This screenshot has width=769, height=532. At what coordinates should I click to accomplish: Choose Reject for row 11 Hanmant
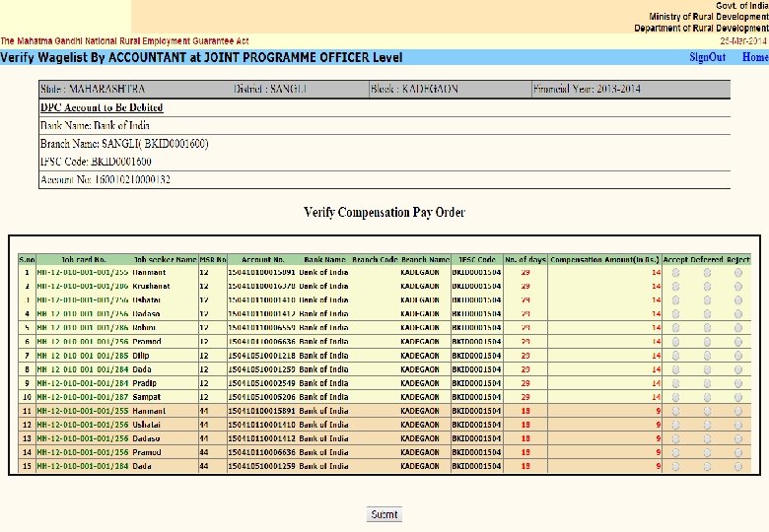coord(738,411)
